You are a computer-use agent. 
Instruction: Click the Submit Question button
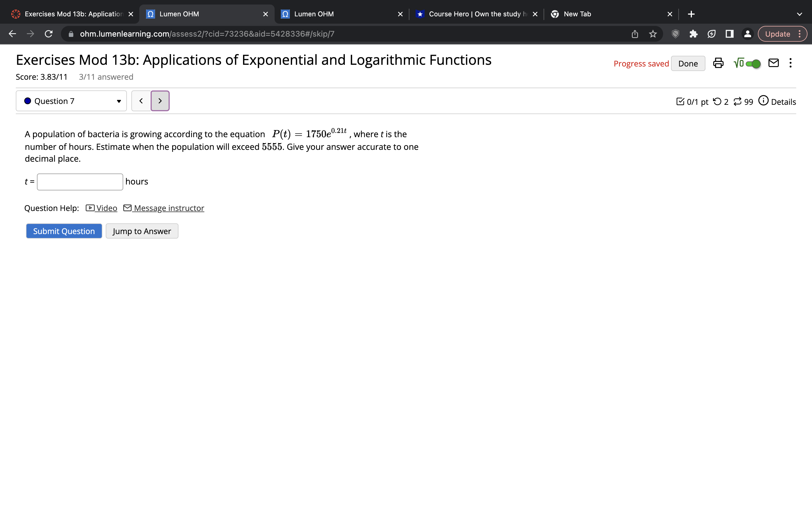tap(63, 231)
